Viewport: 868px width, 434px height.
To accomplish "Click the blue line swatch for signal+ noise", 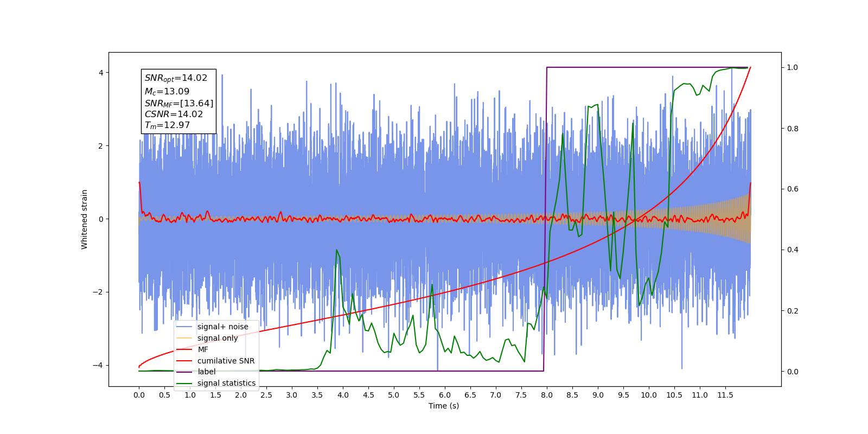I will coord(184,327).
